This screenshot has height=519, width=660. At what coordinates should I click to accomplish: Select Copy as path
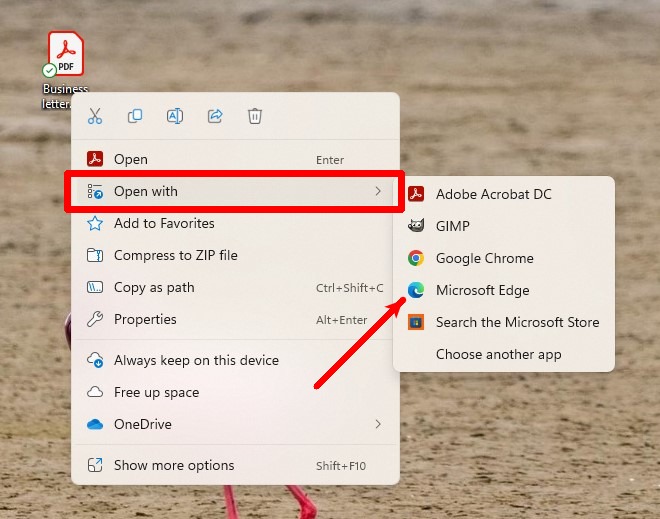pos(235,287)
